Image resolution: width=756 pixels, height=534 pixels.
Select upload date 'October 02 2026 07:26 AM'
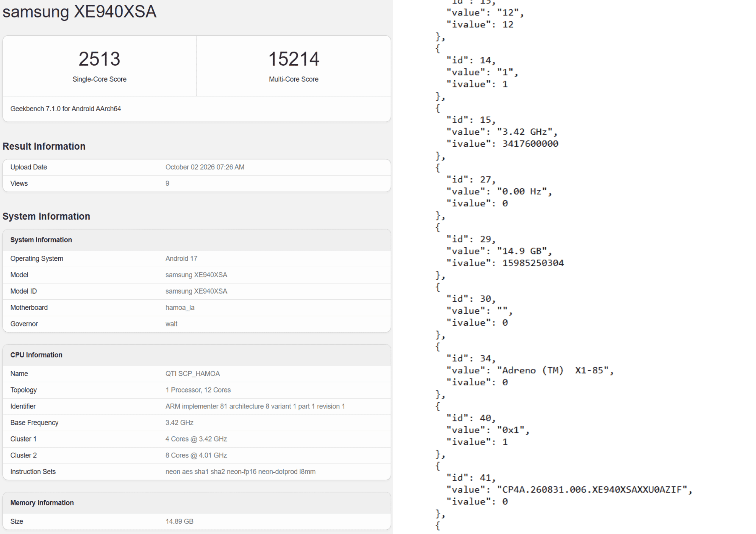point(205,167)
